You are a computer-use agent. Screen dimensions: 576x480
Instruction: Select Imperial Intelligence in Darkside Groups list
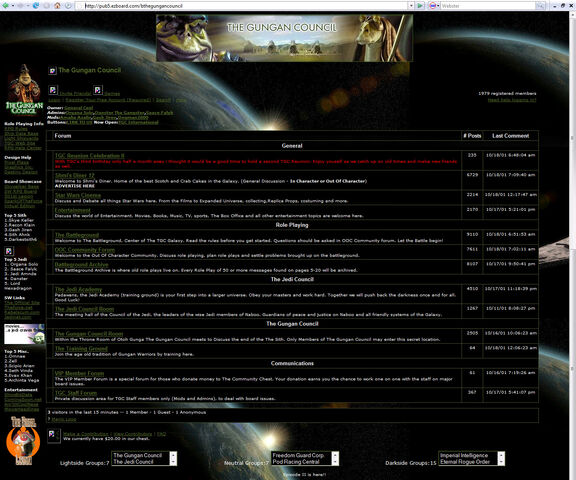tap(464, 455)
